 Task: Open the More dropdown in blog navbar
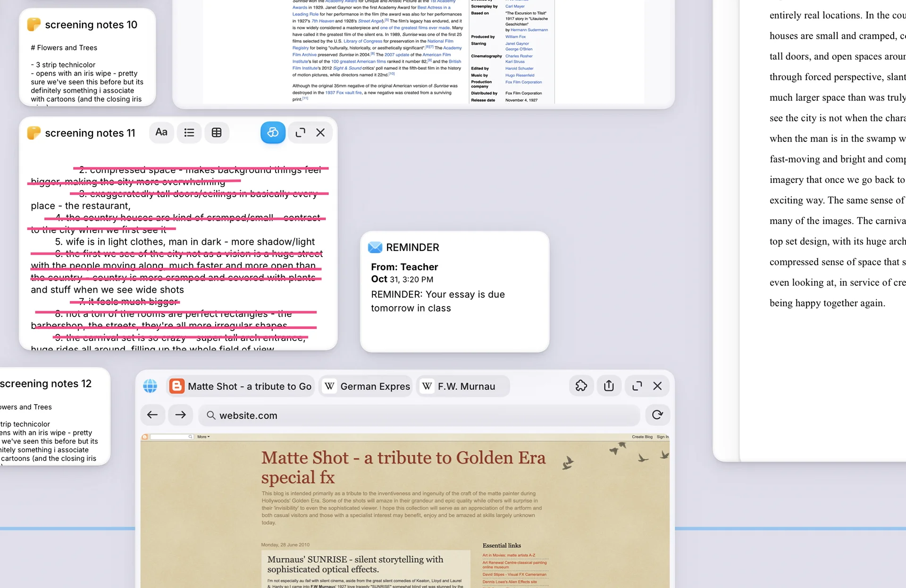203,437
